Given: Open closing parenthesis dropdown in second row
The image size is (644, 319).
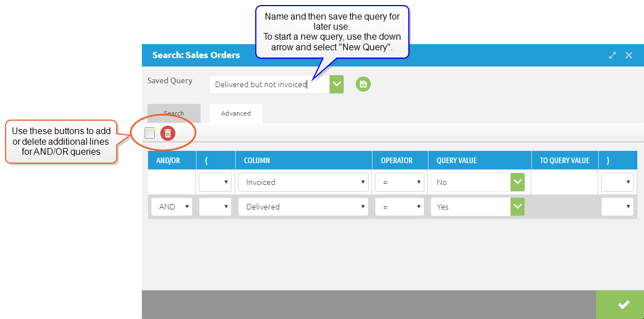Looking at the screenshot, I should pyautogui.click(x=617, y=207).
